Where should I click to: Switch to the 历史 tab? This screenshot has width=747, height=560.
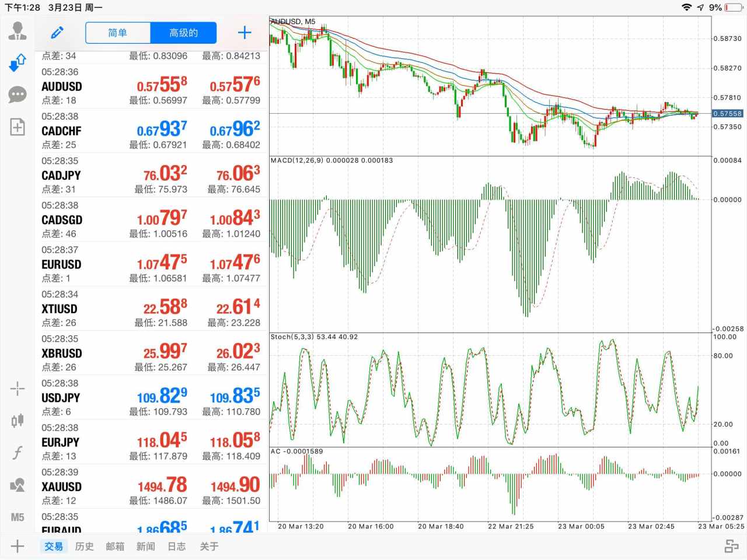pyautogui.click(x=84, y=547)
